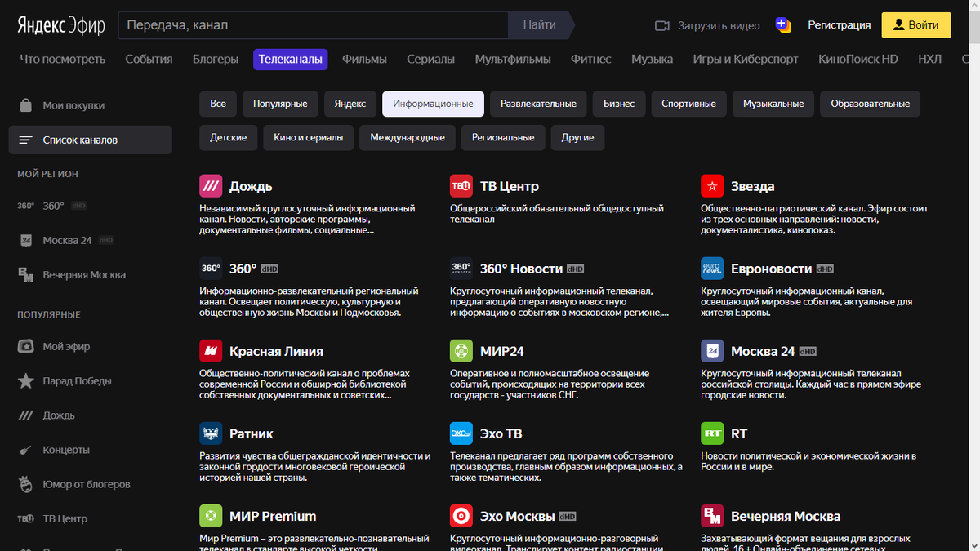
Task: Click the Эхо ТВ blue logo
Action: click(461, 433)
